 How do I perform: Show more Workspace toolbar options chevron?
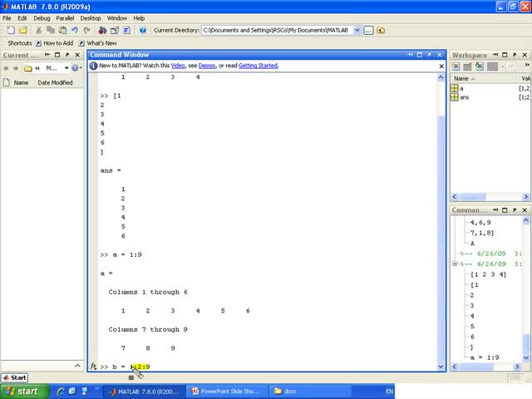click(x=526, y=65)
